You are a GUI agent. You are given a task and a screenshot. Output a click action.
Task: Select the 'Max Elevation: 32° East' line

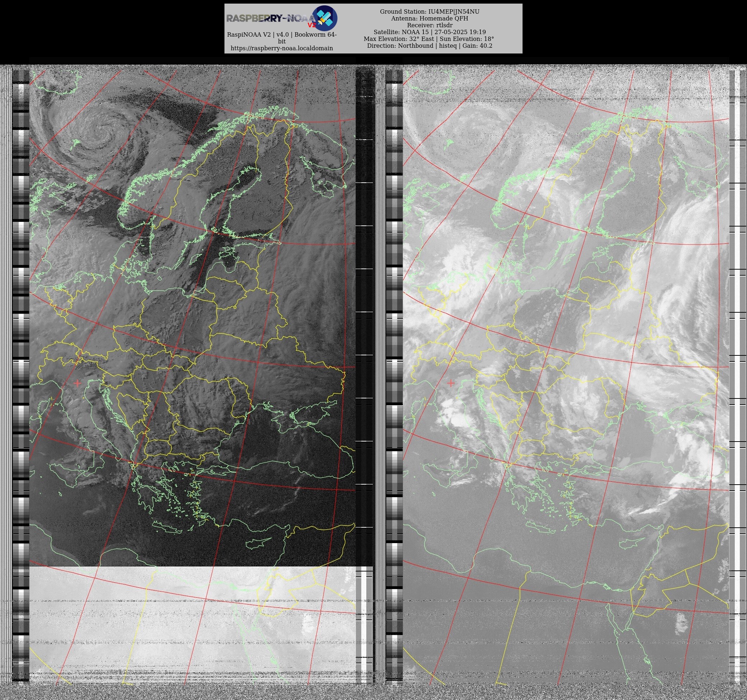click(x=429, y=39)
